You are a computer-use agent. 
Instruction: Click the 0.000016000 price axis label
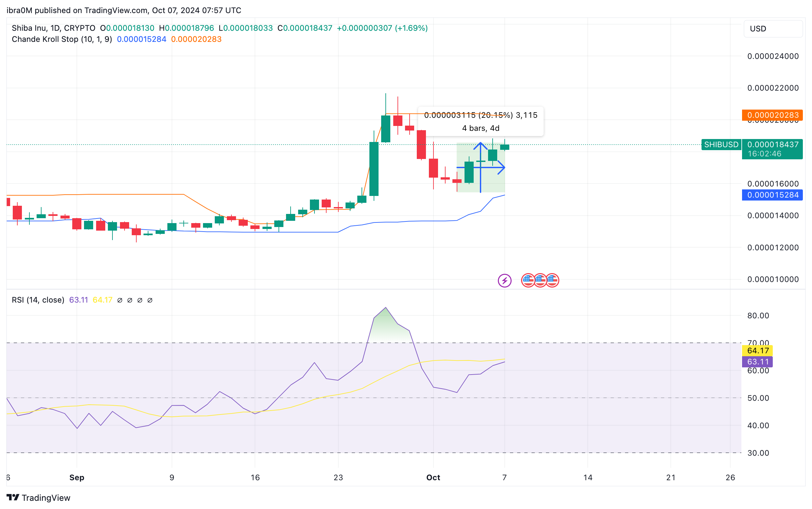click(x=773, y=184)
